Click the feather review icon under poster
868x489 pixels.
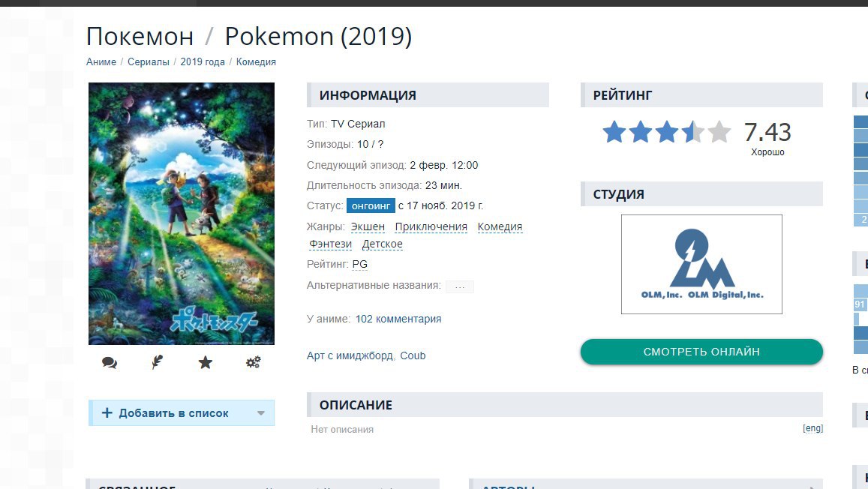tap(158, 362)
